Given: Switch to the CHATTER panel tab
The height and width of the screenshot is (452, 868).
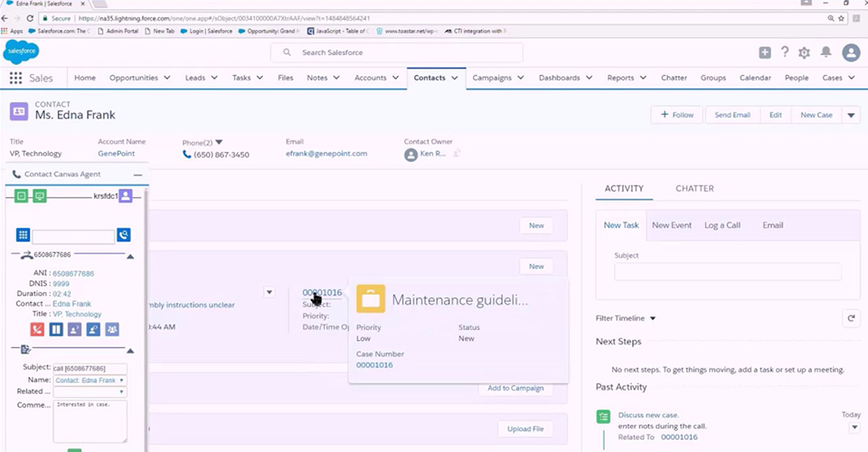Looking at the screenshot, I should coord(694,189).
